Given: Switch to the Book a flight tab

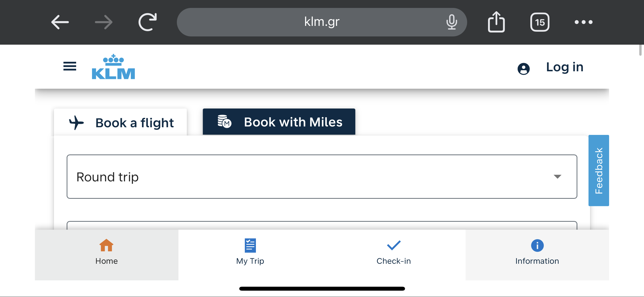Looking at the screenshot, I should coord(121,122).
